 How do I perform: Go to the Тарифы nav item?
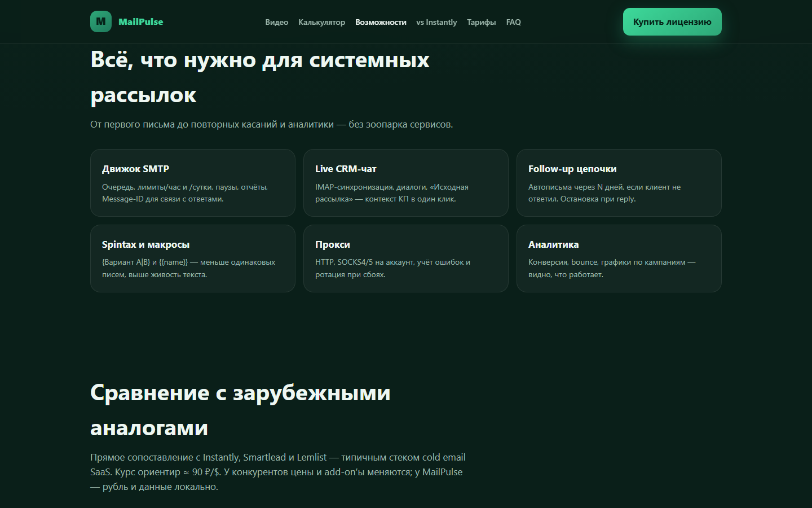(481, 22)
